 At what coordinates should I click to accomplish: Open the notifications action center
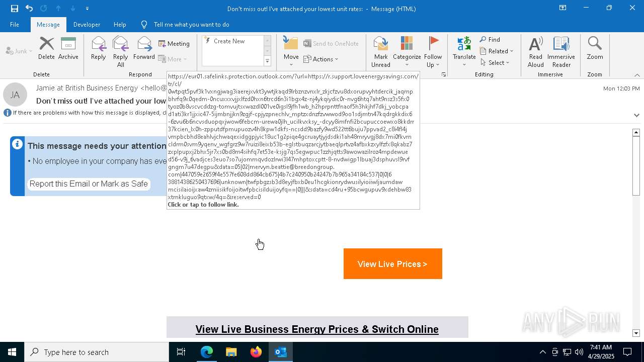point(627,352)
